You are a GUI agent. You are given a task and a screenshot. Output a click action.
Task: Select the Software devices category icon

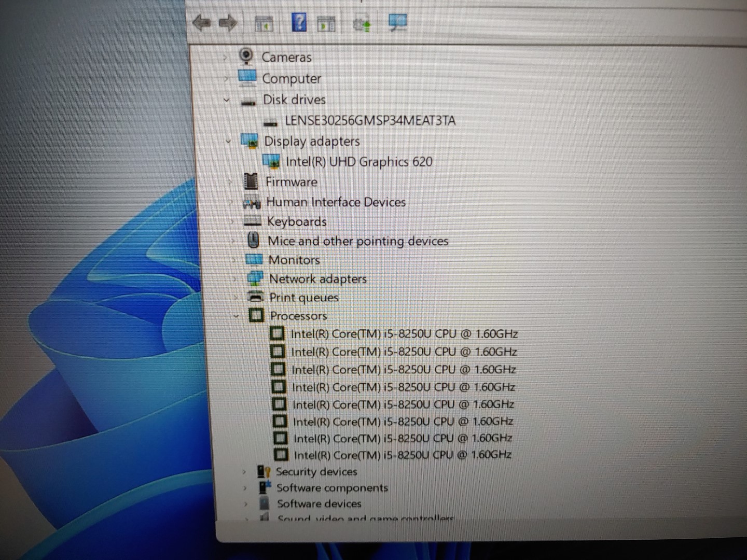[265, 503]
